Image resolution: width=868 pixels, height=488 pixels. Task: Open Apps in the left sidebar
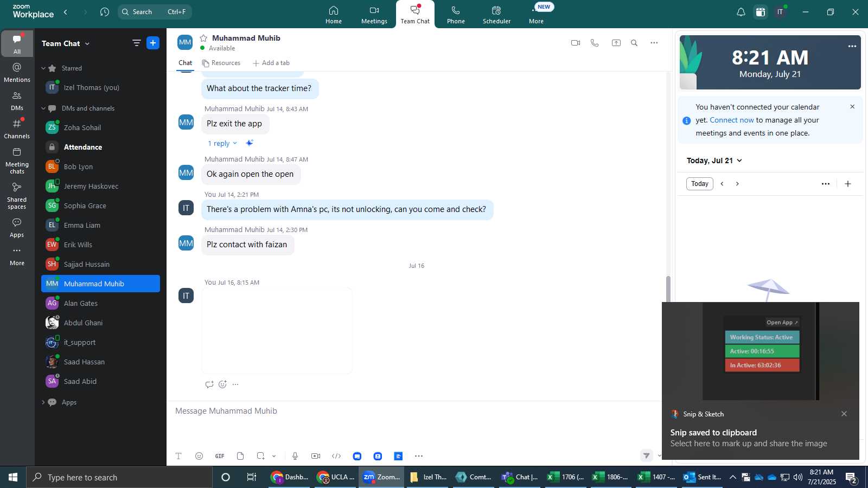tap(17, 228)
